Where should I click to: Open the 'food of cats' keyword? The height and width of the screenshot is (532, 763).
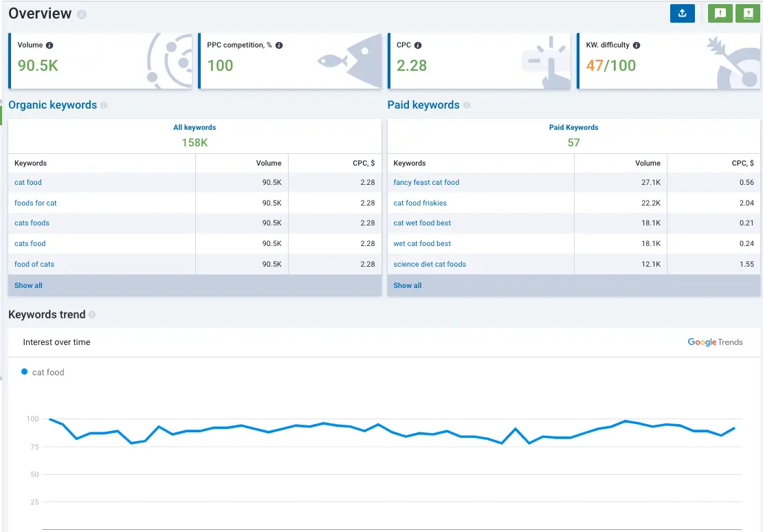pyautogui.click(x=34, y=265)
